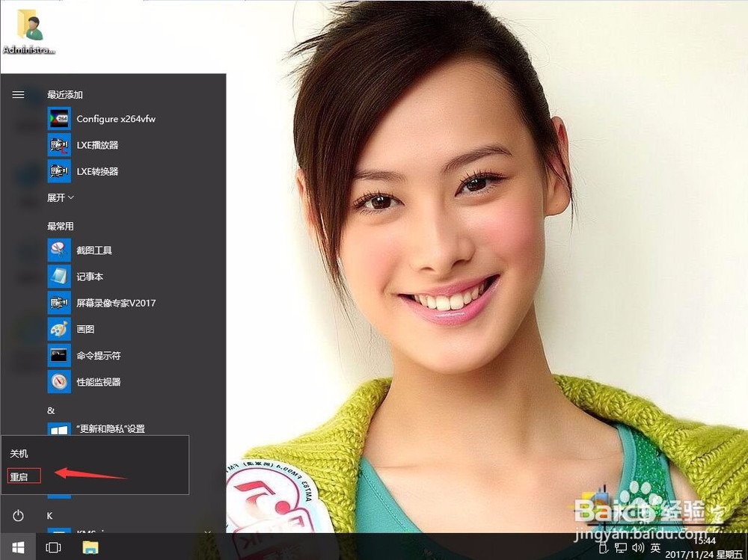Viewport: 748px width, 560px height.
Task: Click the LXE播放器 app icon
Action: [x=59, y=145]
